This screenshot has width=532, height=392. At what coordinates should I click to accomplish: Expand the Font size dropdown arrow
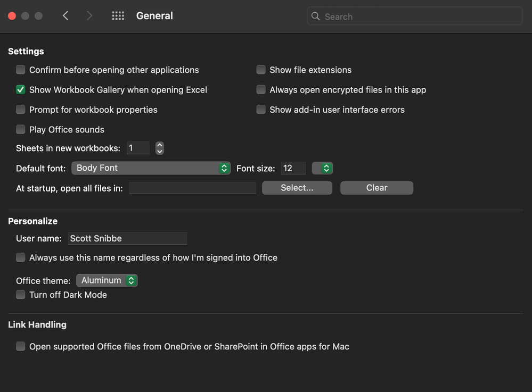(x=322, y=168)
